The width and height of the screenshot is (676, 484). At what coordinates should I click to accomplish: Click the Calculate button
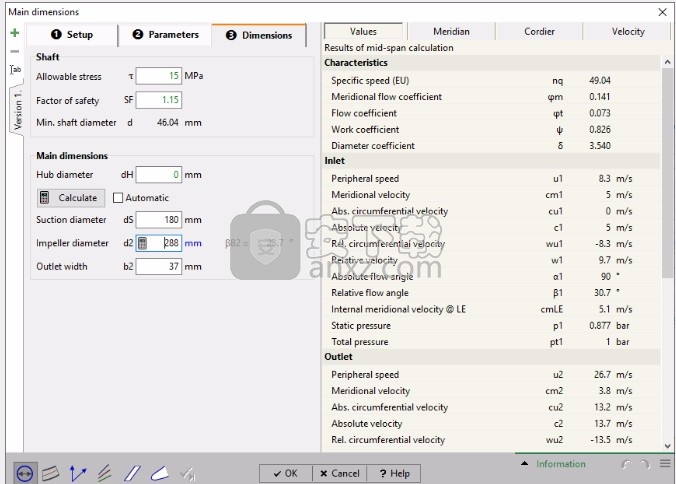point(71,198)
